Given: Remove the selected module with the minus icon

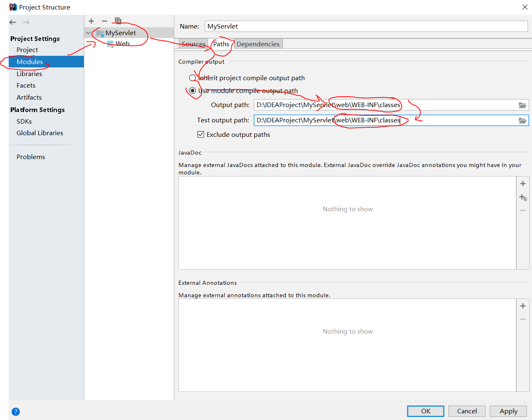Looking at the screenshot, I should coord(104,21).
